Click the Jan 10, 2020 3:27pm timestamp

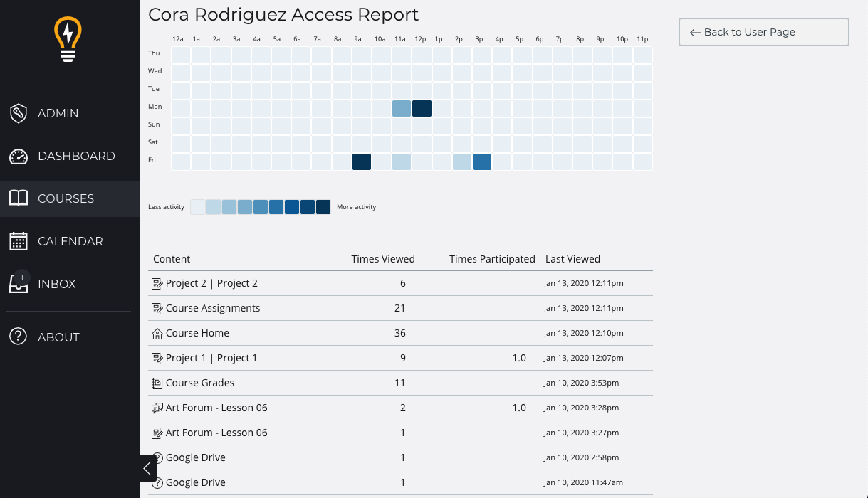pos(581,433)
